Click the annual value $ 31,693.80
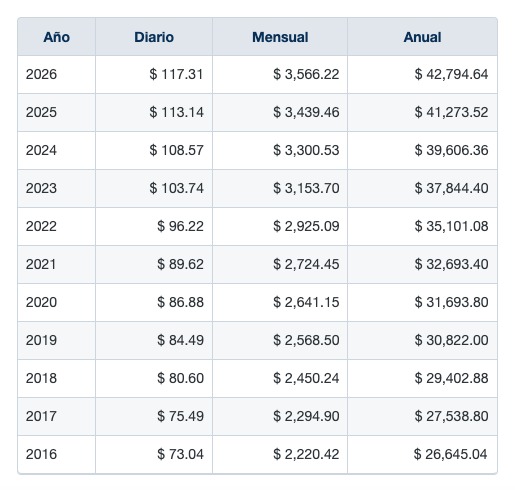Image resolution: width=515 pixels, height=490 pixels. [x=451, y=302]
